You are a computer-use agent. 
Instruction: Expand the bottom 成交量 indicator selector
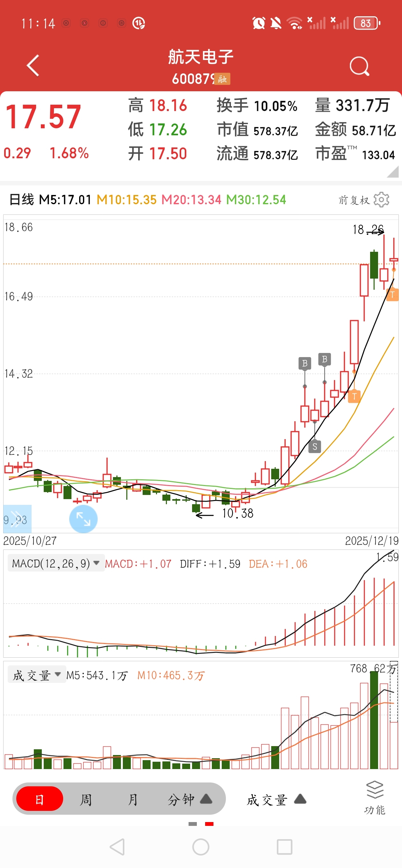pos(276,799)
